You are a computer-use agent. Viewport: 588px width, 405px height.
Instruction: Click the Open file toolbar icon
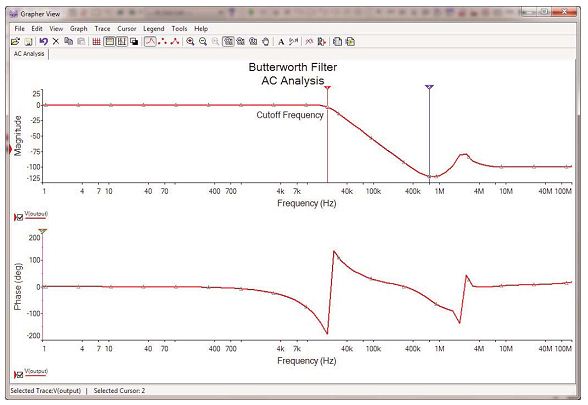(15, 42)
